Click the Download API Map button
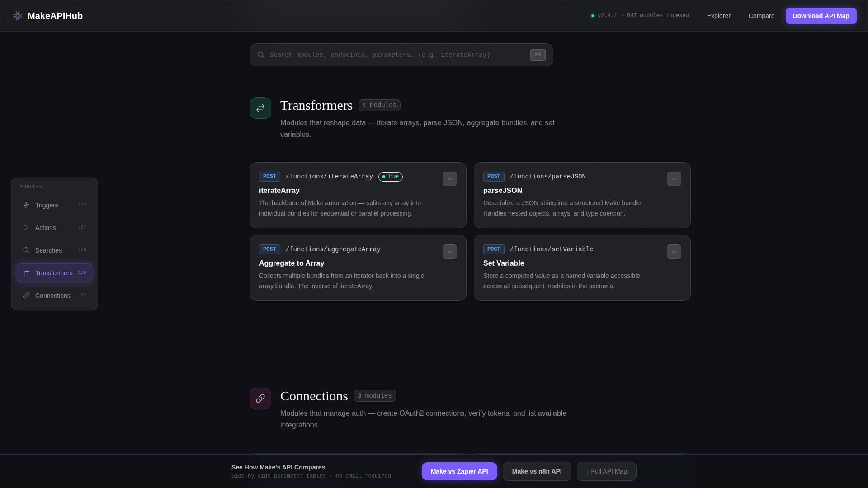 [821, 16]
